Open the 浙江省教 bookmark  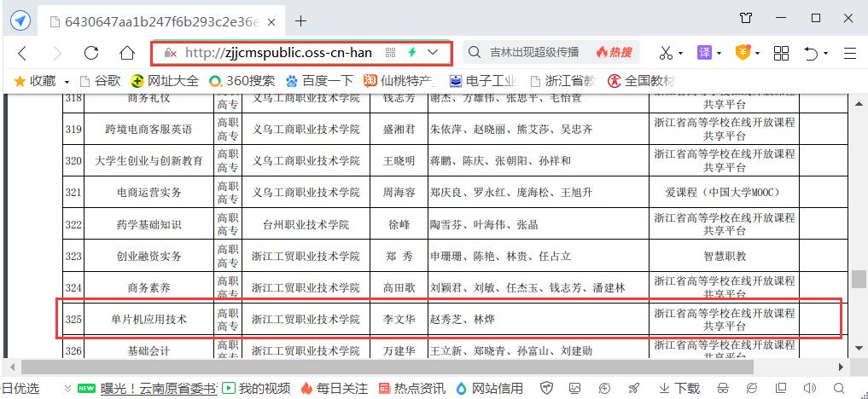(562, 81)
